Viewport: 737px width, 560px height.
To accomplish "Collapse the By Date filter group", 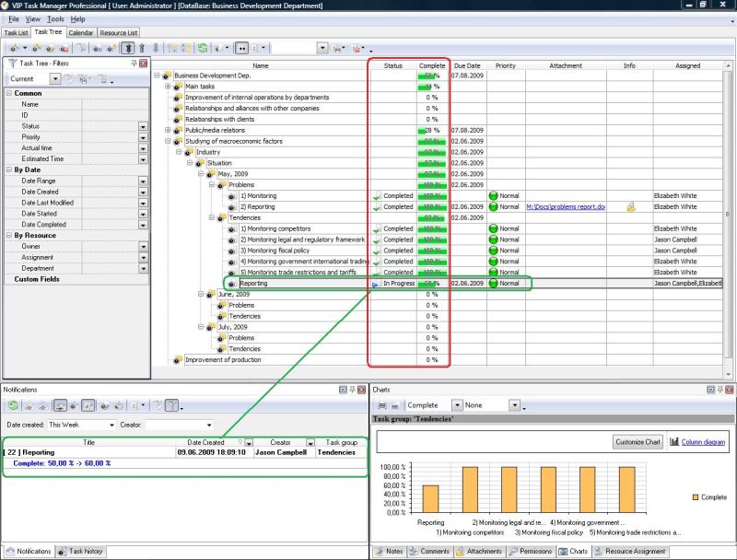I will point(9,169).
